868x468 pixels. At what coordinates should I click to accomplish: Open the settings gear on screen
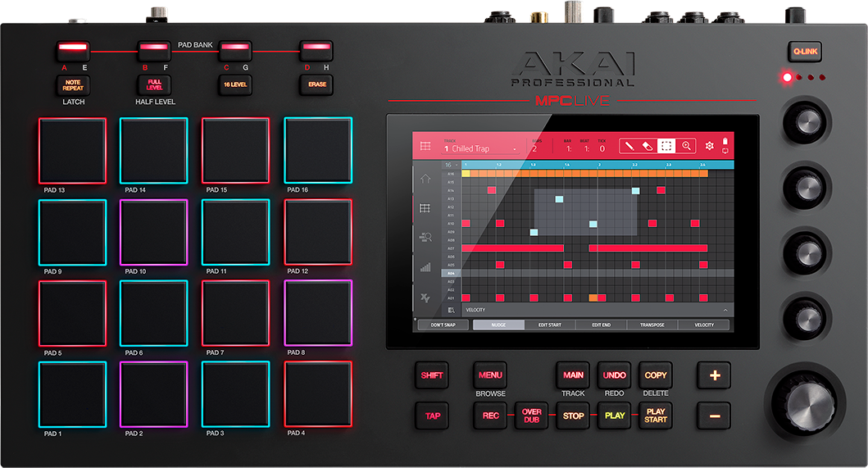click(710, 146)
